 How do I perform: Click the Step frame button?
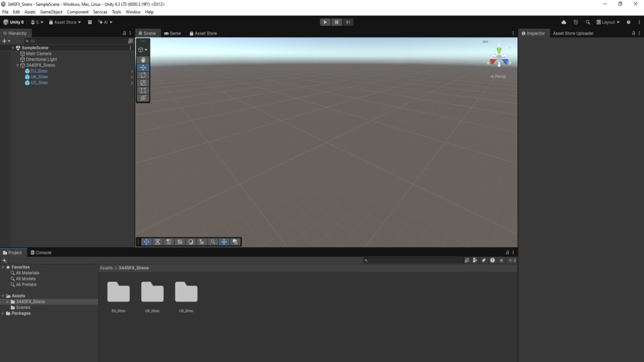click(x=348, y=22)
